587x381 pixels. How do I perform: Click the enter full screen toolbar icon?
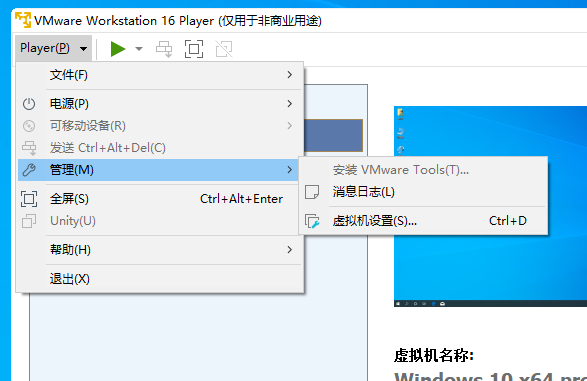coord(194,49)
